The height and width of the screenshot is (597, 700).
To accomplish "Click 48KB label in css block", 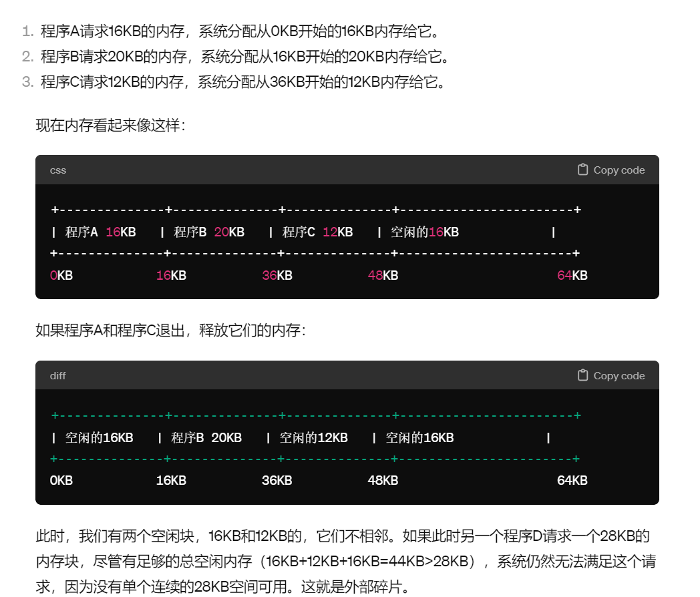I will click(x=383, y=275).
